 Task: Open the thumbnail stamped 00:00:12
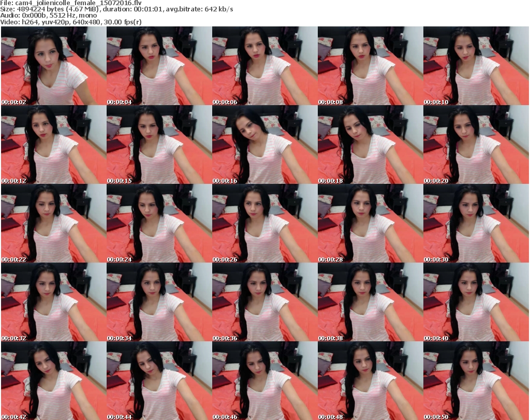[x=54, y=144]
